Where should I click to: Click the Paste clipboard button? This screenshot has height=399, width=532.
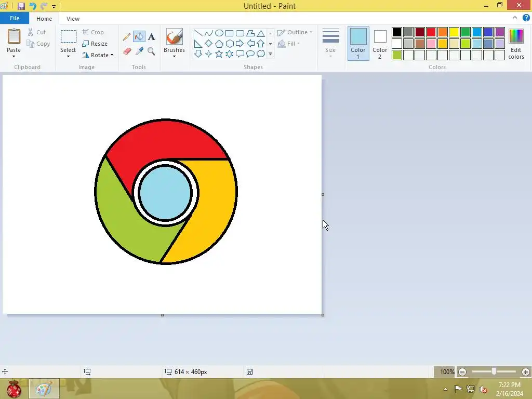(14, 40)
